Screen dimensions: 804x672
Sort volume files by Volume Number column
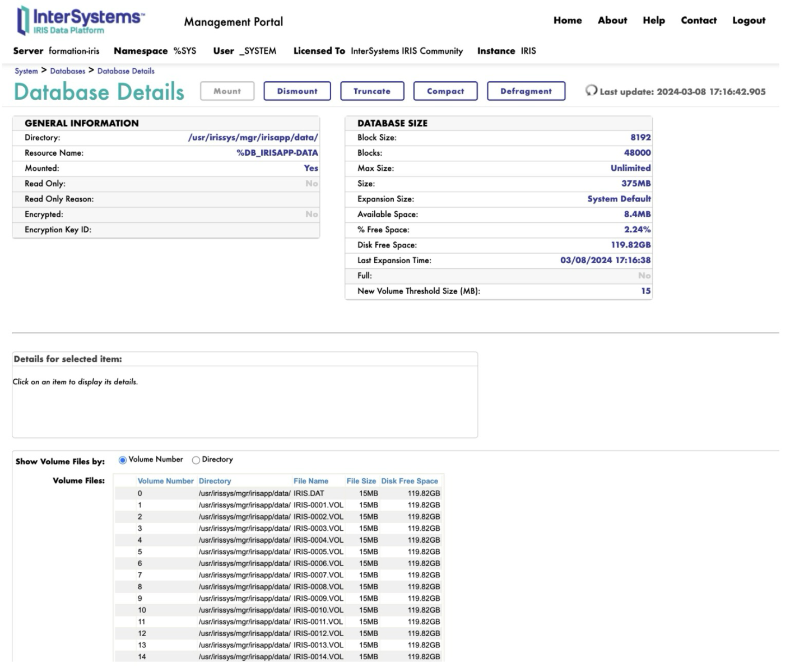pyautogui.click(x=165, y=481)
